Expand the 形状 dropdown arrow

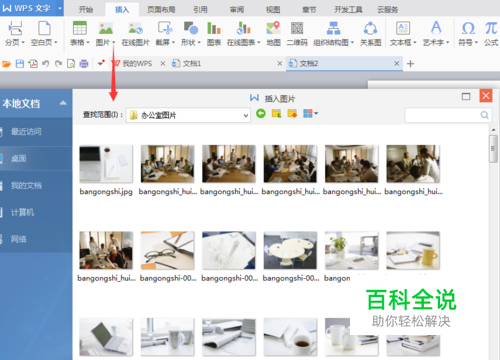click(x=199, y=42)
